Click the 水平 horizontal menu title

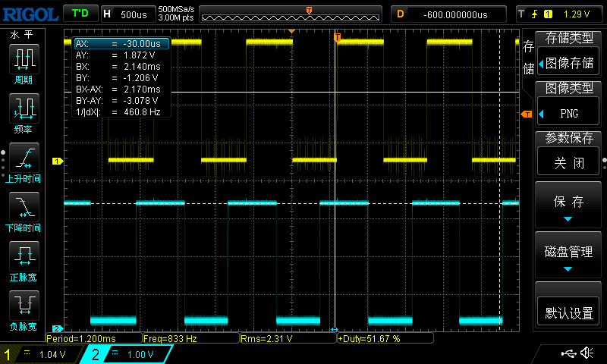[22, 35]
